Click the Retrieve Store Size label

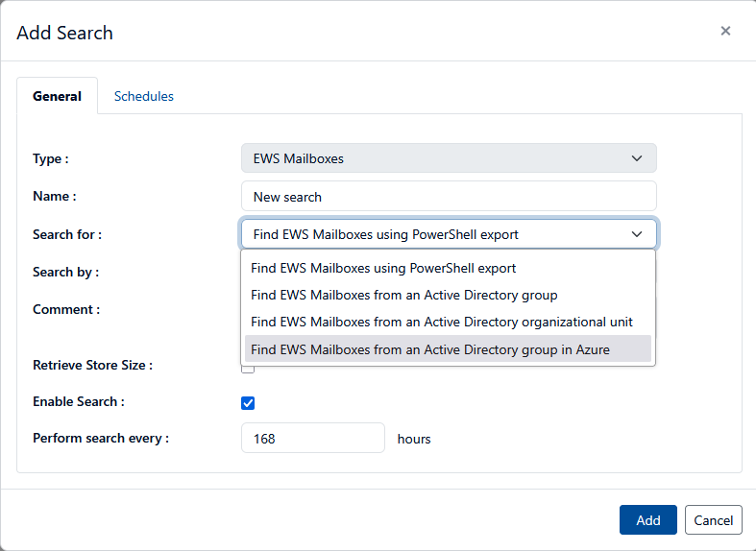[x=92, y=365]
